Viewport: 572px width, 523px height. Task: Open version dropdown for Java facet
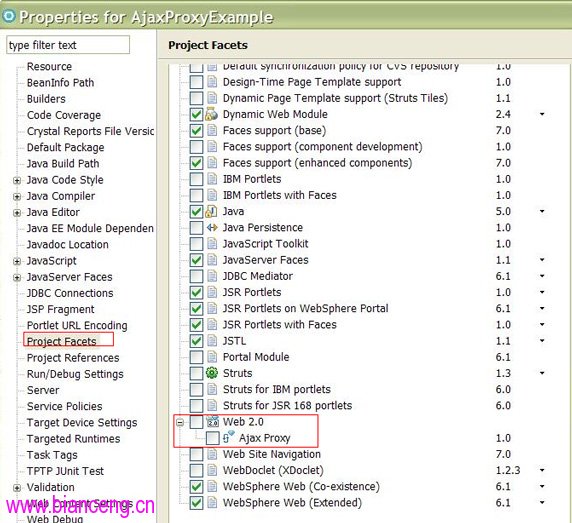[542, 211]
